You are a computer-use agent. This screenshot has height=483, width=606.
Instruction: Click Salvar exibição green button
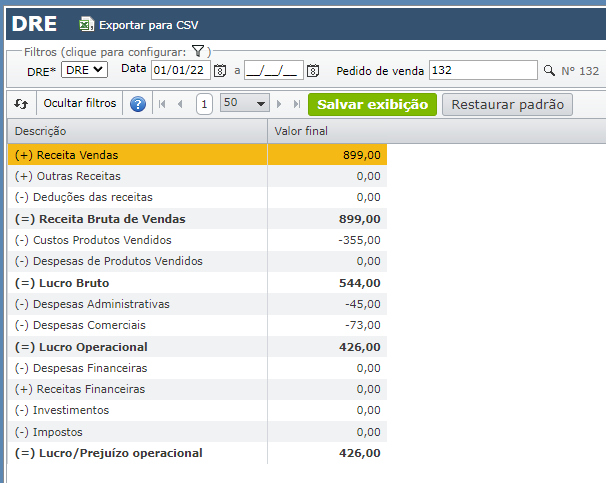pos(372,104)
